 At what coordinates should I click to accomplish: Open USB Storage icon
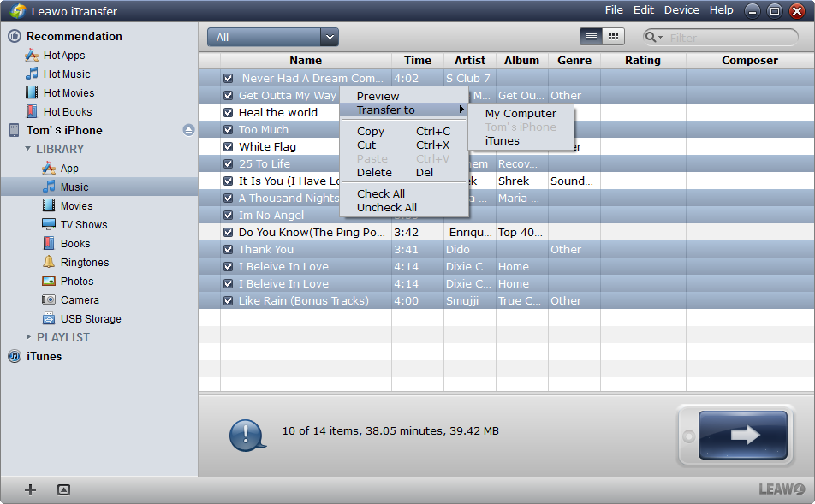tap(49, 318)
